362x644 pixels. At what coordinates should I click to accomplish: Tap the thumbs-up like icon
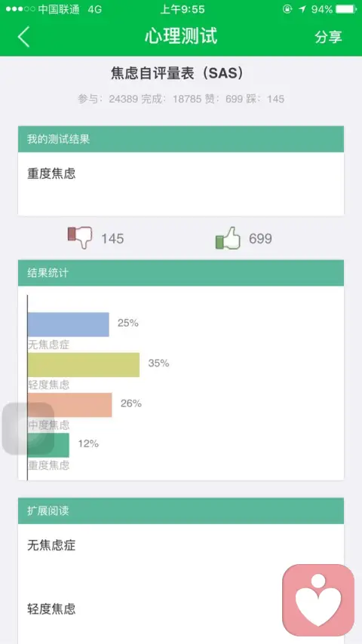228,238
